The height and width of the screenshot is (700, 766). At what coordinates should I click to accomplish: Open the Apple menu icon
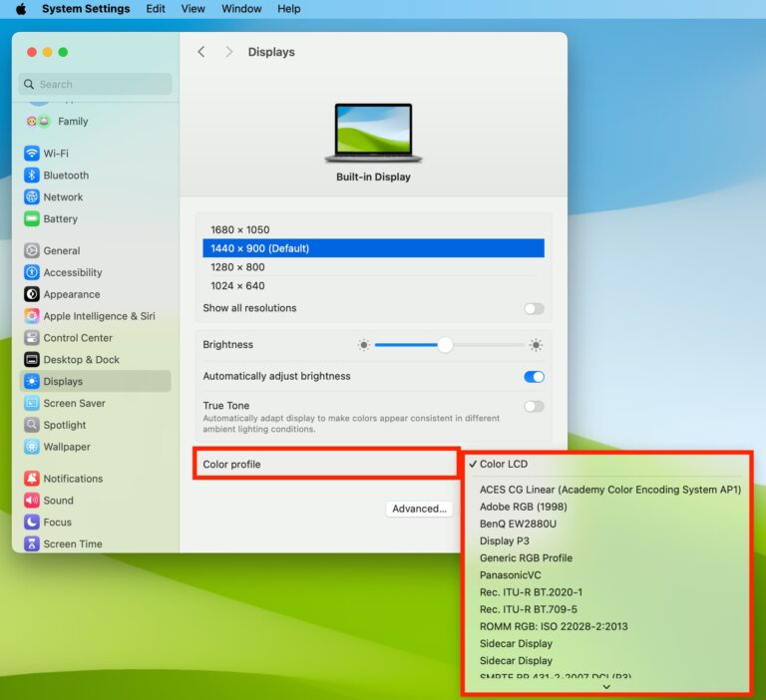(x=21, y=9)
